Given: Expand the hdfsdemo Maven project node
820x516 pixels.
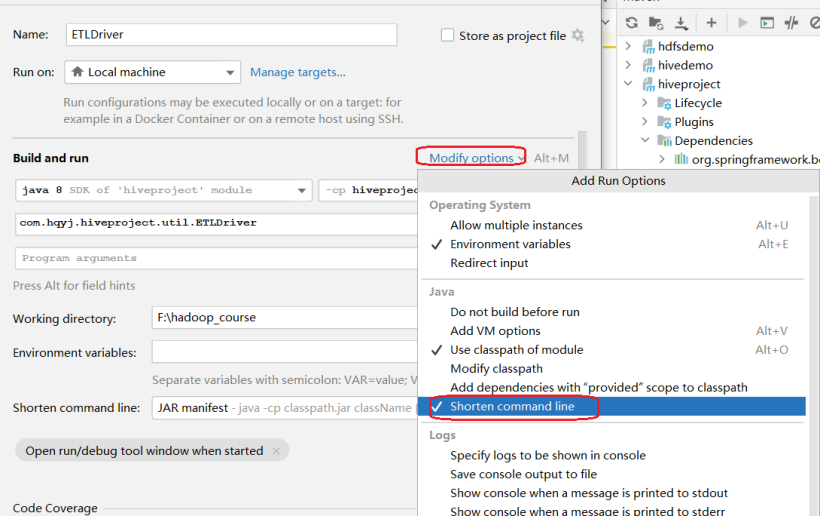Looking at the screenshot, I should [628, 46].
